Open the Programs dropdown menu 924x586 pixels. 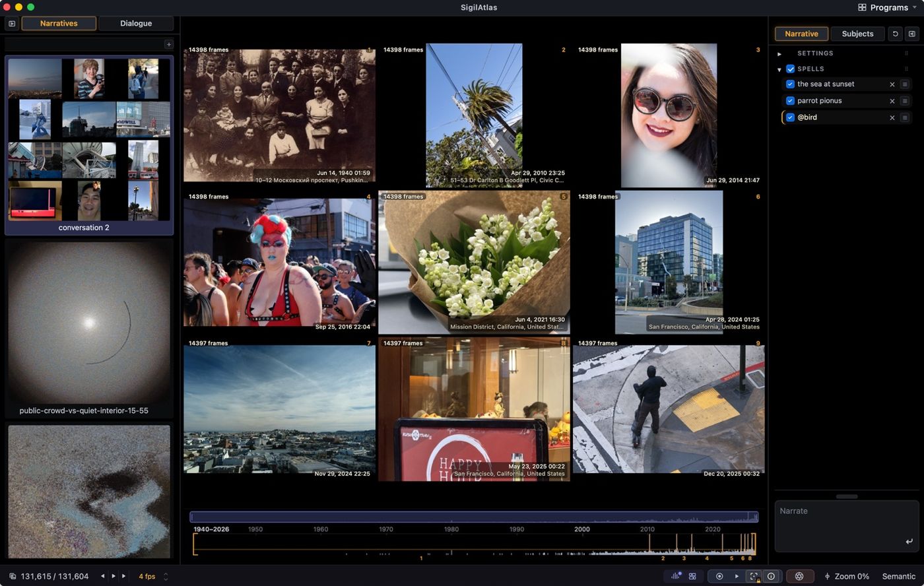click(888, 7)
